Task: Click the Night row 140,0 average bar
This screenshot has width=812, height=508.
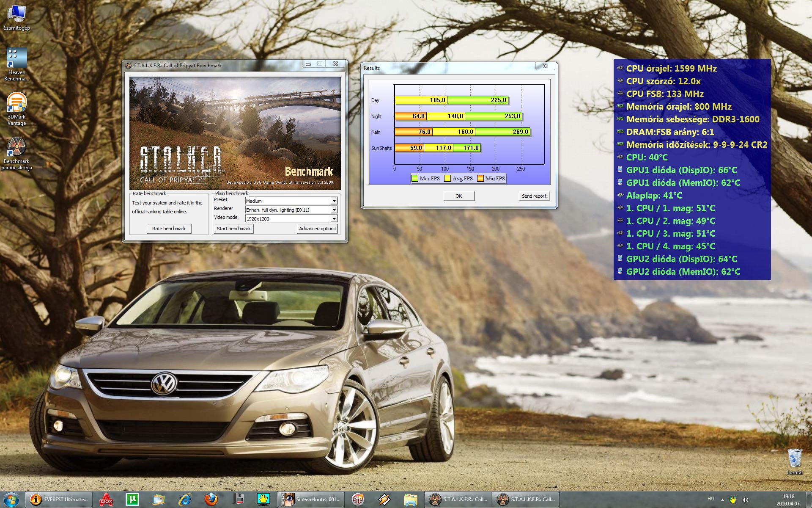Action: tap(445, 116)
